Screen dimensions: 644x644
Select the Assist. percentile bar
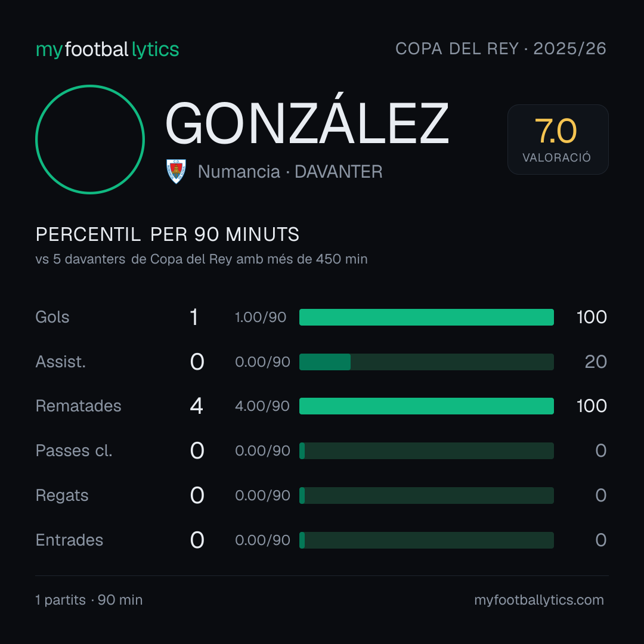pos(426,362)
